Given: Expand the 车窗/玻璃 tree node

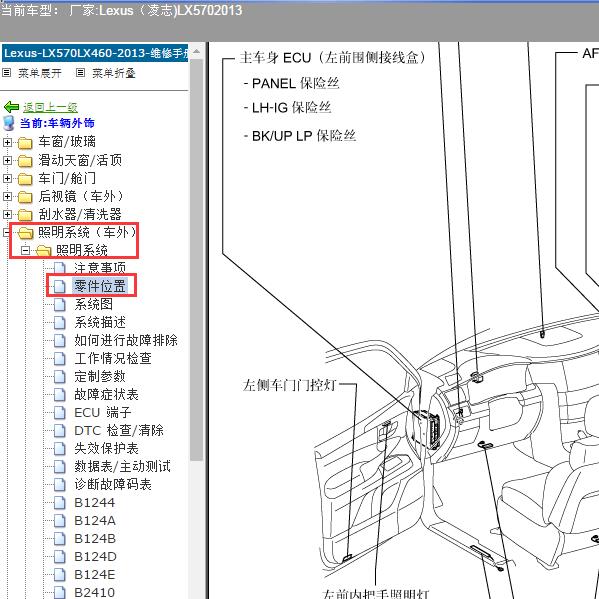Looking at the screenshot, I should click(x=7, y=142).
